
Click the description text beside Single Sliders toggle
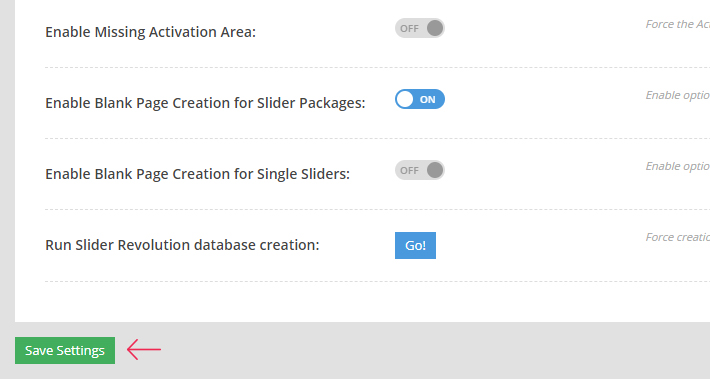click(x=677, y=167)
